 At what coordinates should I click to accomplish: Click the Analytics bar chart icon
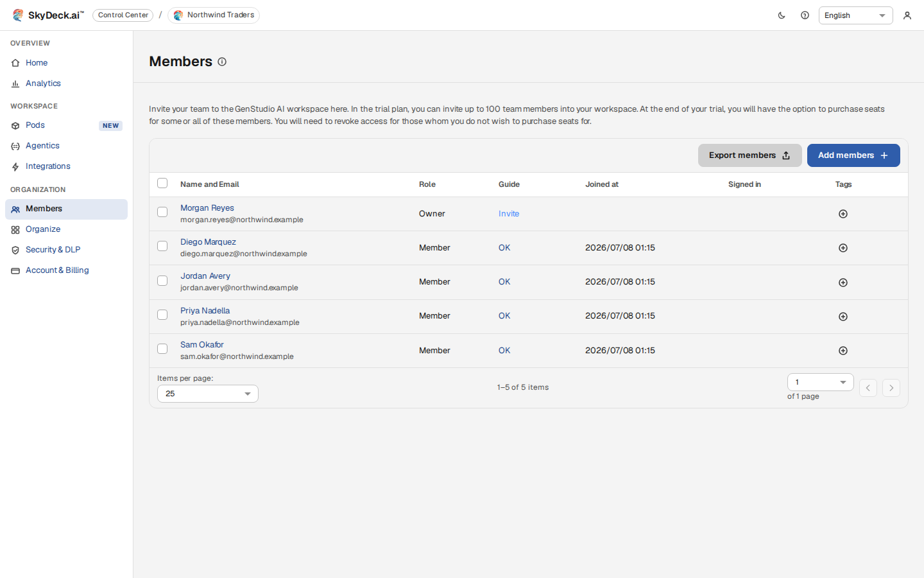pyautogui.click(x=15, y=83)
